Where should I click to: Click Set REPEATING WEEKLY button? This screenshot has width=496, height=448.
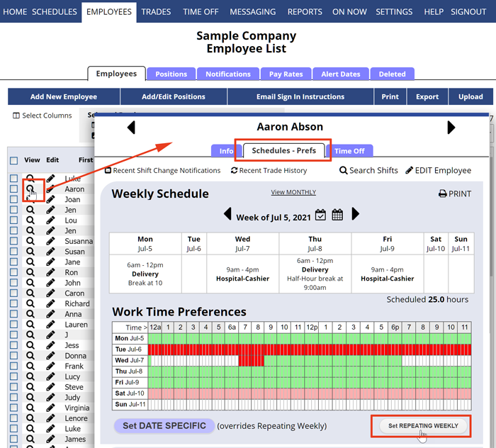pos(423,426)
